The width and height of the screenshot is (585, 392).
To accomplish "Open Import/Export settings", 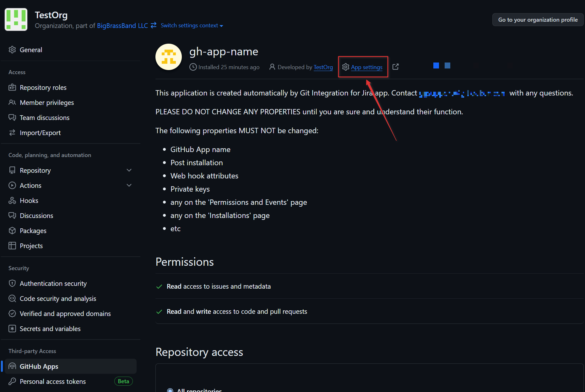I will (40, 133).
